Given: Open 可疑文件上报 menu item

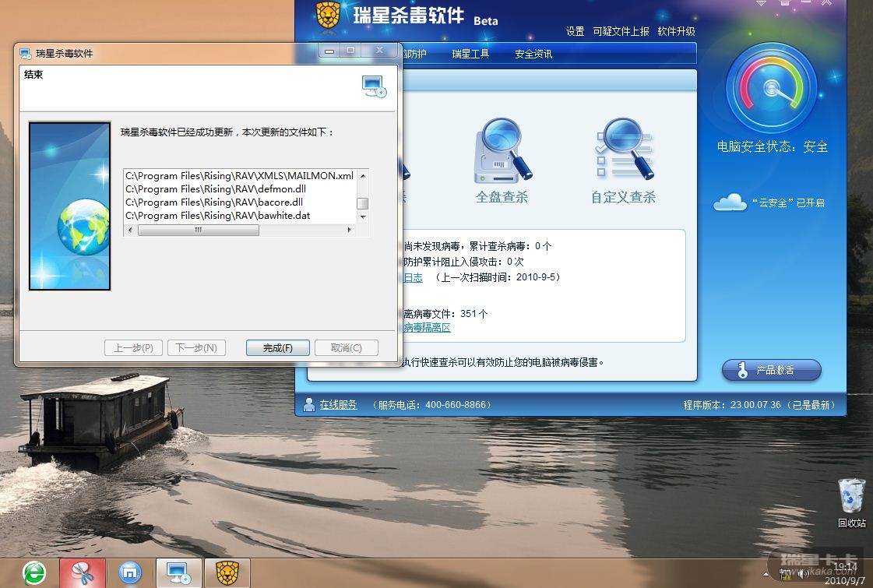Looking at the screenshot, I should point(621,31).
